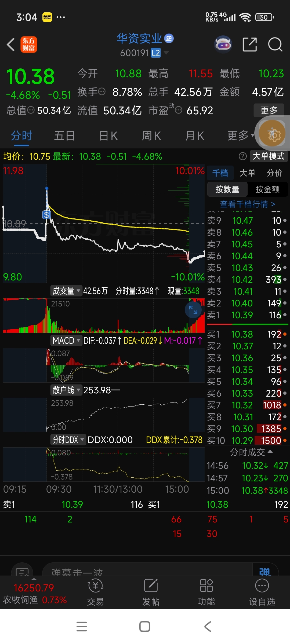Tap the help question mark icon

(242, 156)
